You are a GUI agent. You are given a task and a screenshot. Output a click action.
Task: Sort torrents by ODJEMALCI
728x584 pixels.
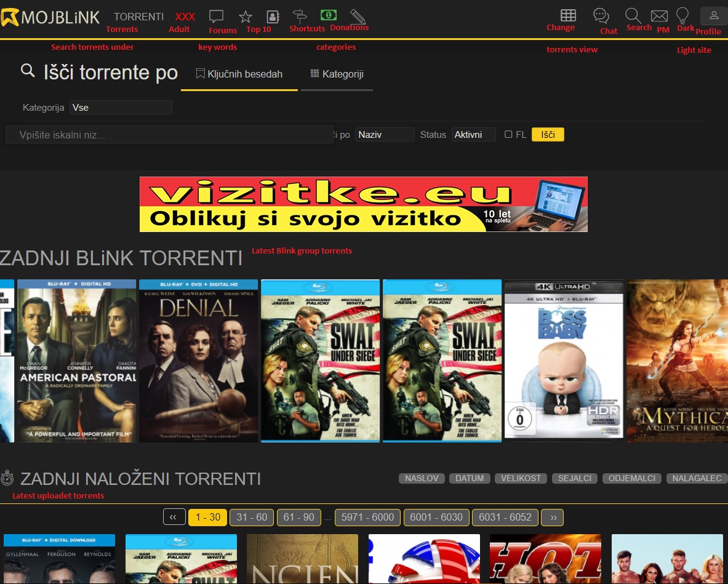(x=632, y=478)
